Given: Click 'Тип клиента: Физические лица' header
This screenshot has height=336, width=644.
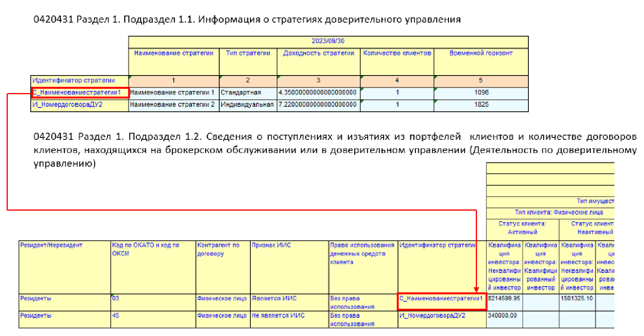Looking at the screenshot, I should [x=558, y=213].
